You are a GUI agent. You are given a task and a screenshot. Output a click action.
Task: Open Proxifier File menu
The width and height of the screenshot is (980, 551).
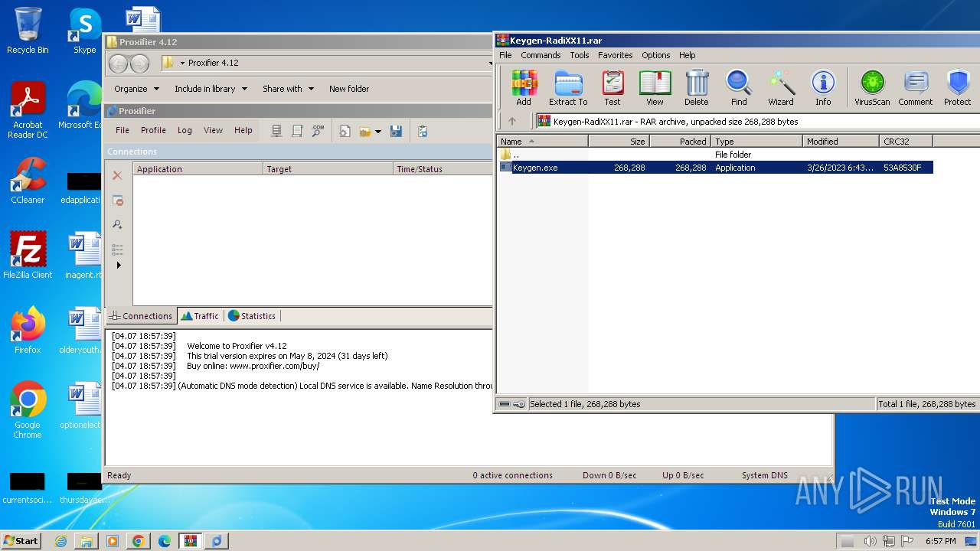pos(122,130)
